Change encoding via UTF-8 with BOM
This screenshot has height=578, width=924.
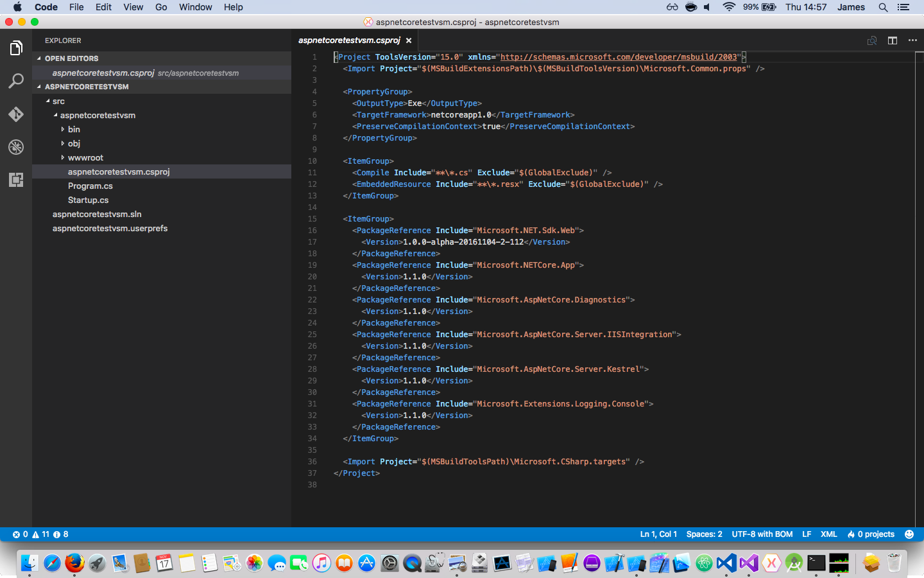point(762,534)
